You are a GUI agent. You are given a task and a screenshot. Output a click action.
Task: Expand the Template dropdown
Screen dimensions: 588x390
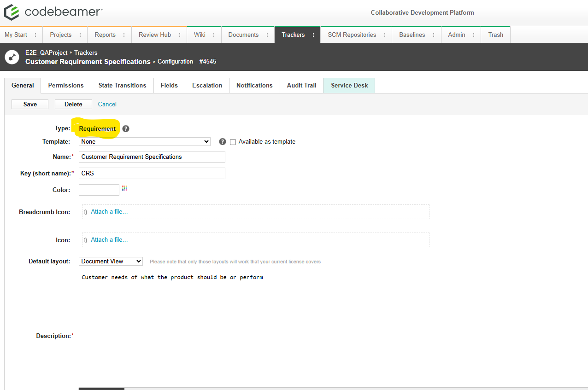tap(144, 142)
